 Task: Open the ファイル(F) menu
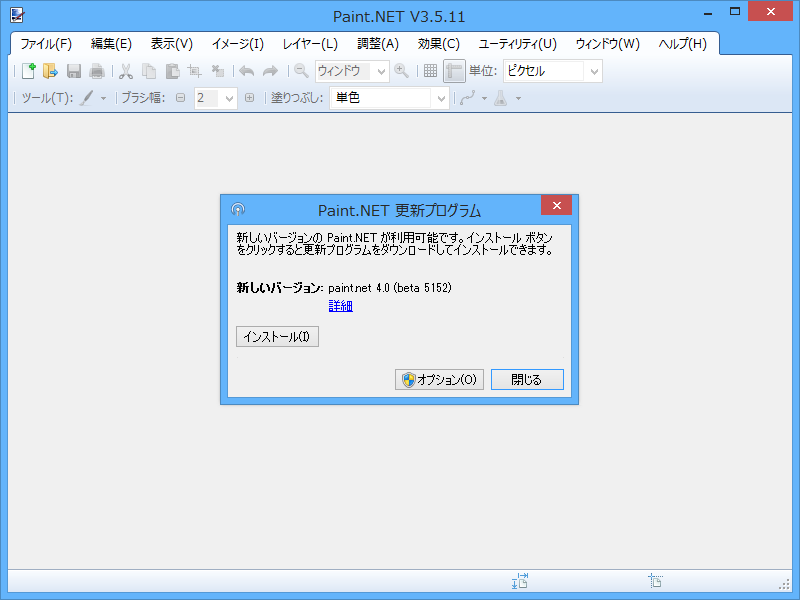(x=46, y=44)
